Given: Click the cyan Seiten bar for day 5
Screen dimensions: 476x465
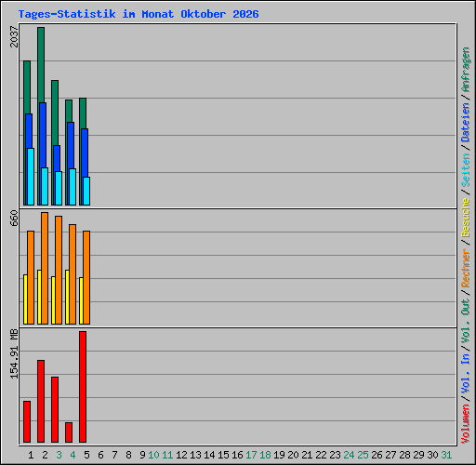Looking at the screenshot, I should tap(86, 191).
